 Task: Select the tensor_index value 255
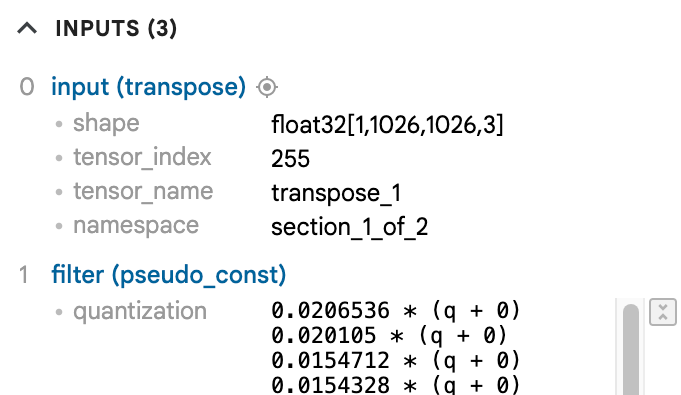290,158
